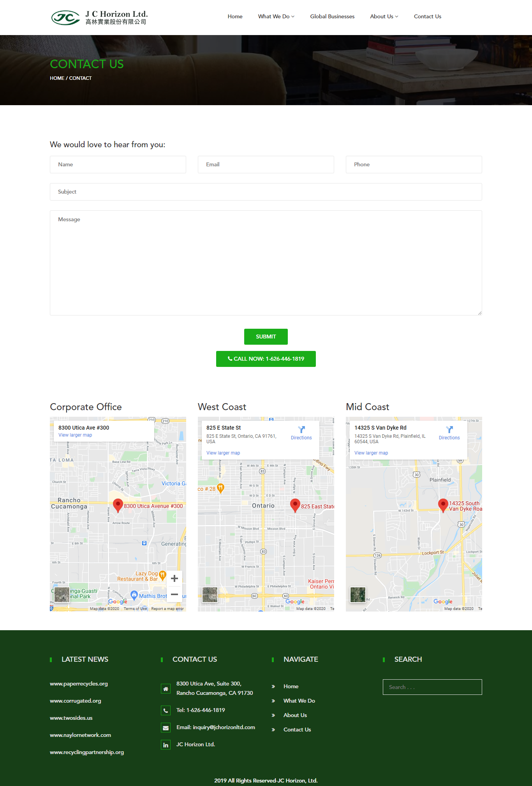
Task: Open Global Businesses in top navigation
Action: tap(332, 16)
